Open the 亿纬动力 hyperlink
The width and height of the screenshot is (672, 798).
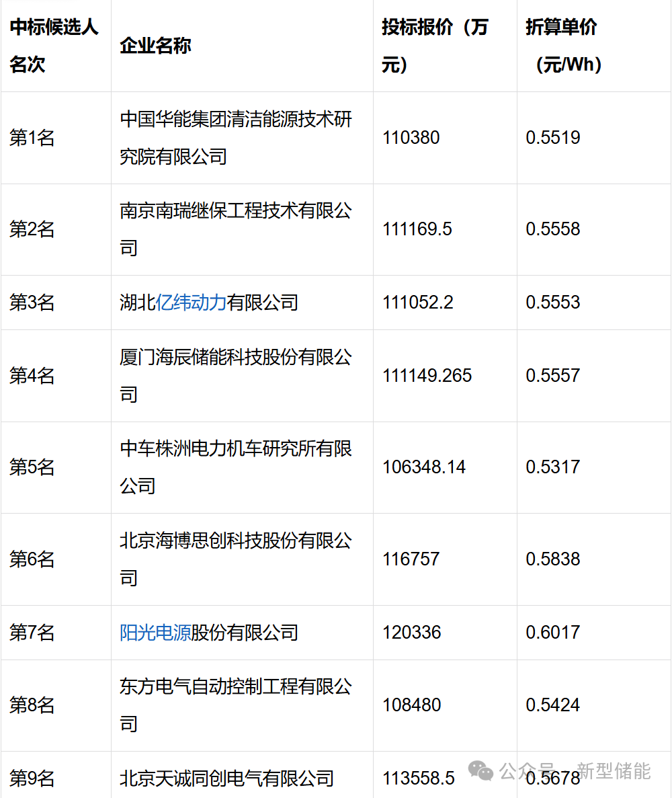[191, 303]
